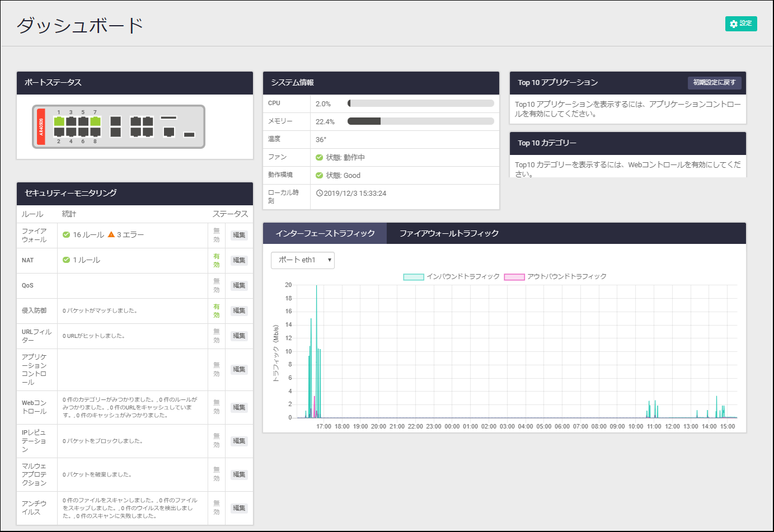This screenshot has width=774, height=532.
Task: Click 編集 in the NAT row
Action: tap(239, 261)
